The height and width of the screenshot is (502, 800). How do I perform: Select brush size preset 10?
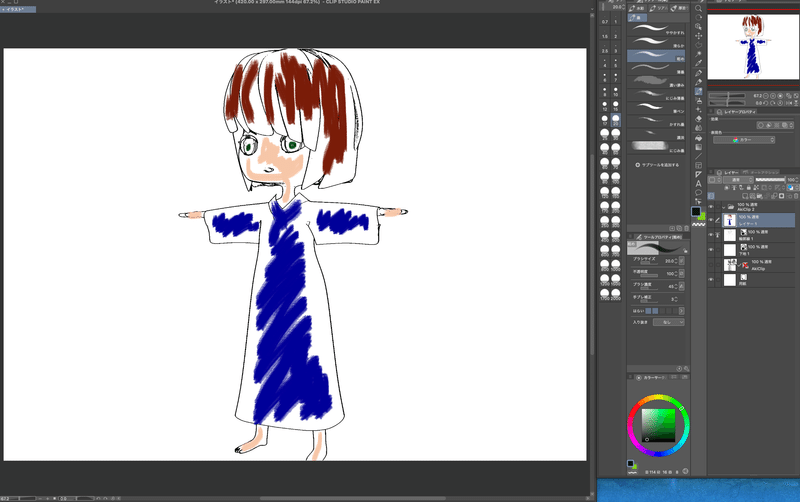pos(616,91)
